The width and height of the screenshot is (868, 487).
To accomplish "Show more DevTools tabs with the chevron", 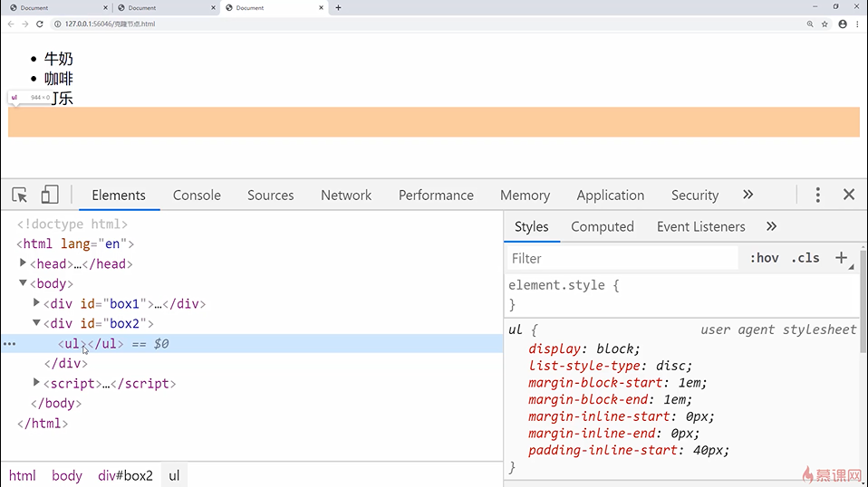I will pos(747,195).
